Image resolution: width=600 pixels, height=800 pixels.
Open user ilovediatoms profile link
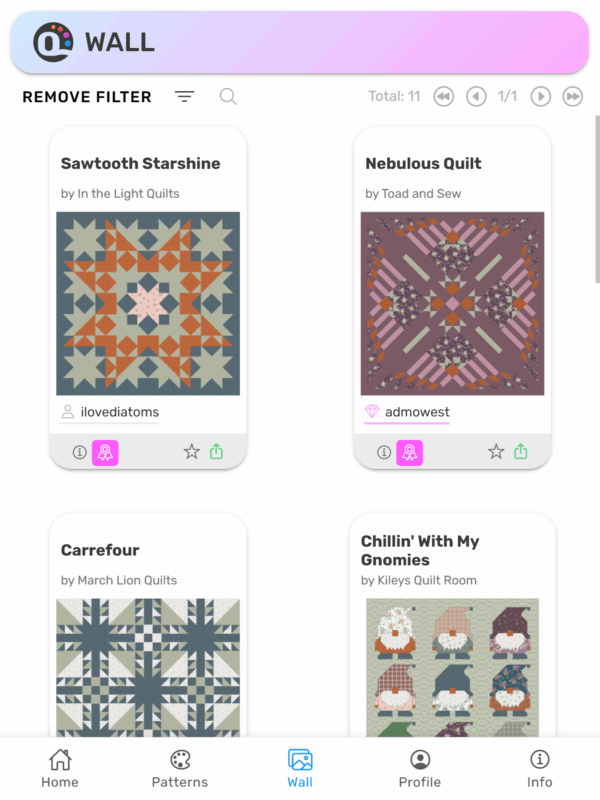(x=119, y=412)
